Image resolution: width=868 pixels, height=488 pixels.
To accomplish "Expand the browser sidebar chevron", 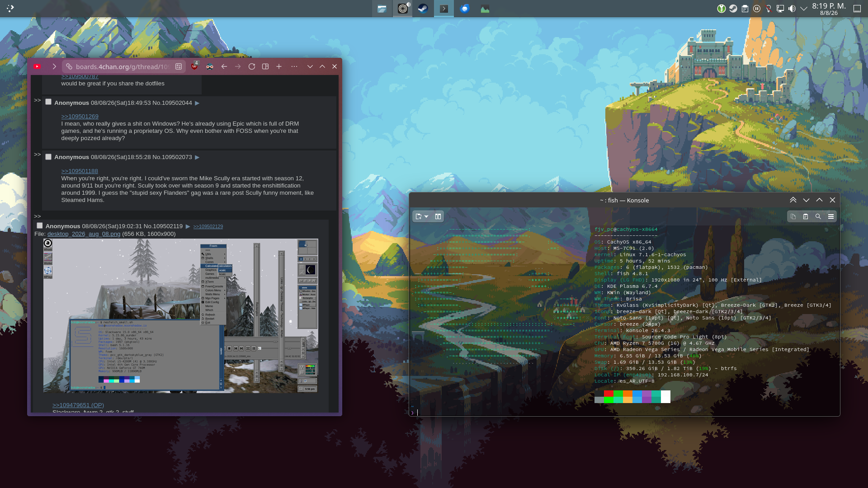I will (x=54, y=66).
